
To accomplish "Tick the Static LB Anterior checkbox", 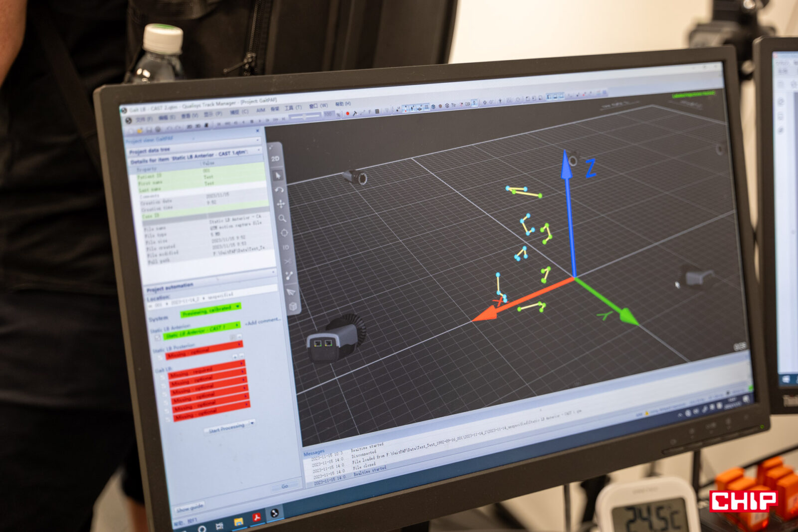I will pos(158,338).
